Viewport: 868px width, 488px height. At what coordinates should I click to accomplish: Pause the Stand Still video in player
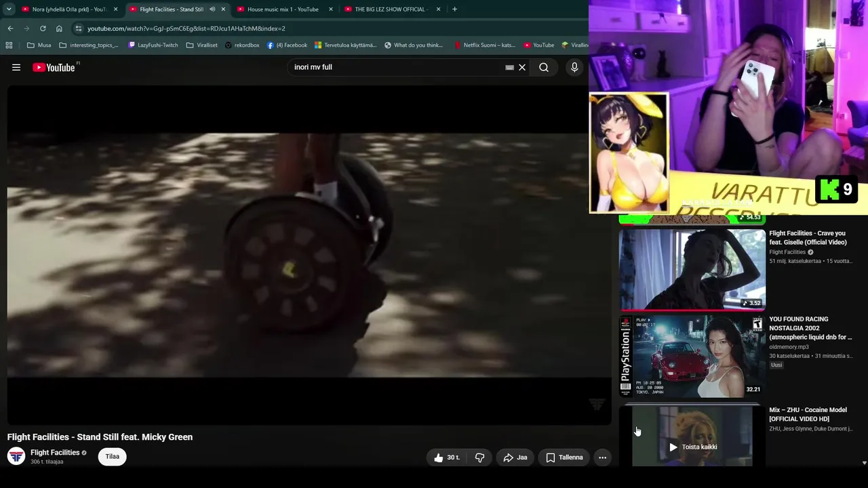309,255
